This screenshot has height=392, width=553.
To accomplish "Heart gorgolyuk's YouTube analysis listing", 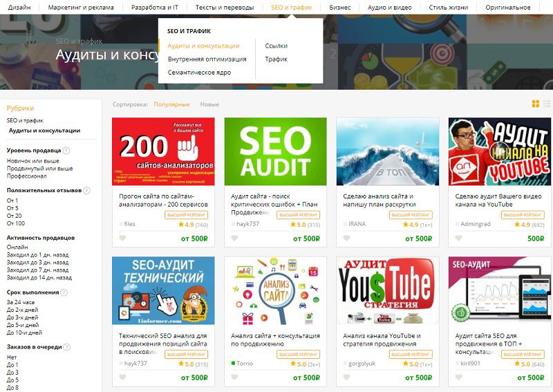I will (347, 377).
